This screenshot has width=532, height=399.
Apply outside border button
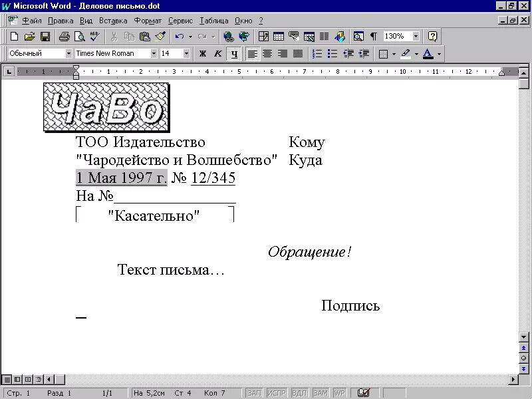coord(383,54)
